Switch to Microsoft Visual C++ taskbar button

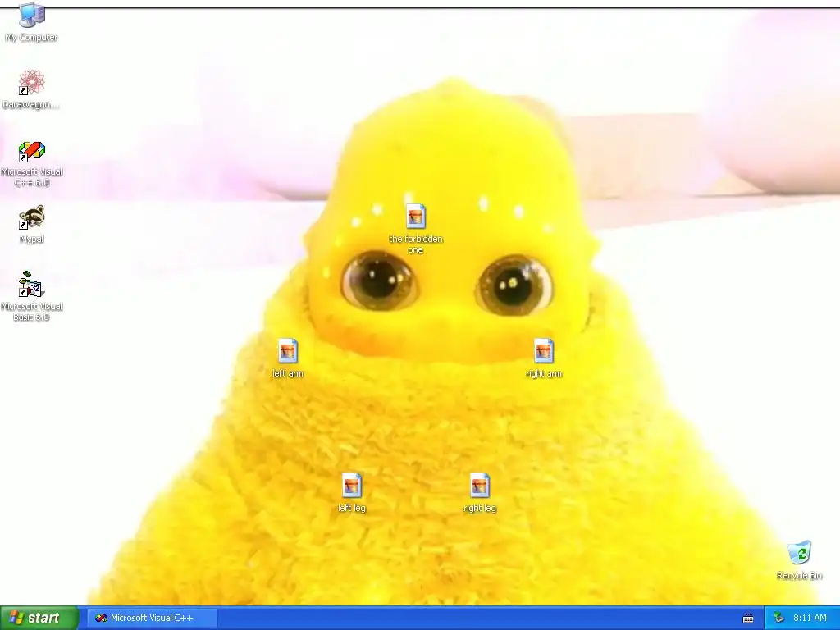click(152, 618)
